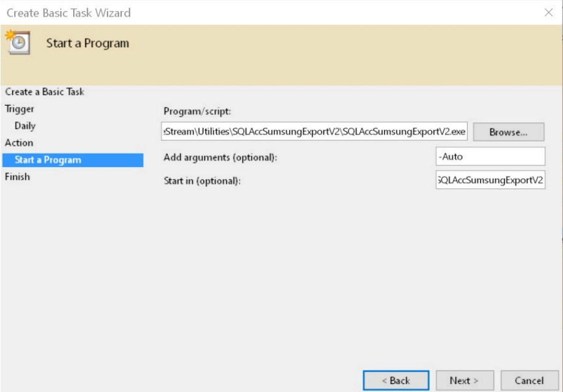Click the task wizard clock icon
Screen dimensions: 563x392
18,43
